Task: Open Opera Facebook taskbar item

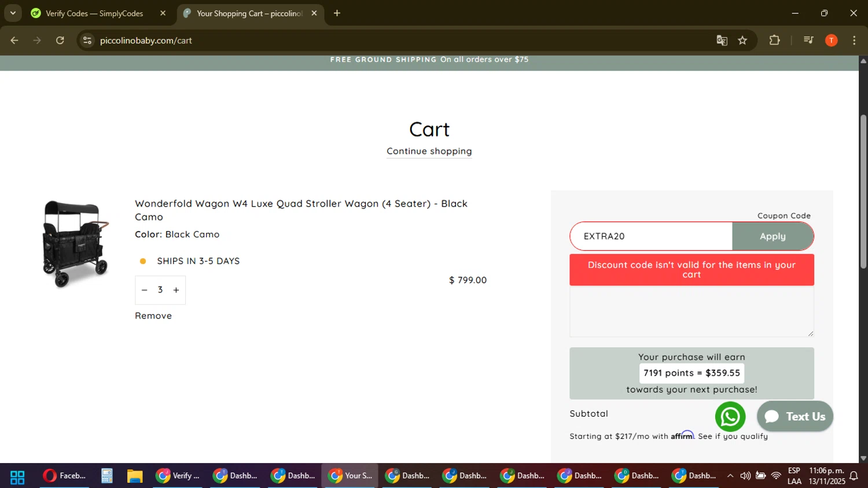Action: click(64, 476)
